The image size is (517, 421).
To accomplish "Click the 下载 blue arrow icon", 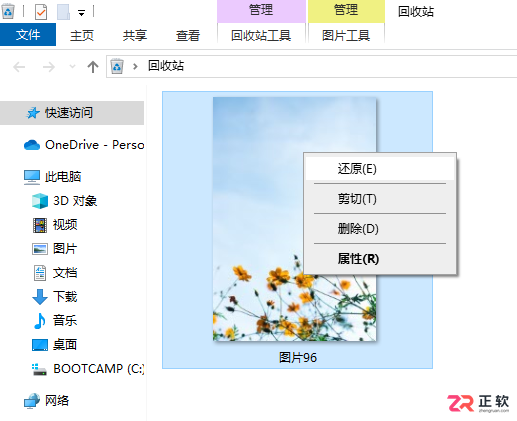I will 40,297.
